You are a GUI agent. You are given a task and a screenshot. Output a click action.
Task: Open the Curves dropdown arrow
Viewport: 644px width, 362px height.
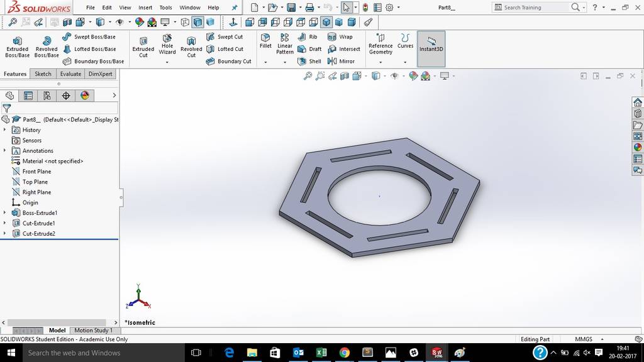(x=405, y=62)
